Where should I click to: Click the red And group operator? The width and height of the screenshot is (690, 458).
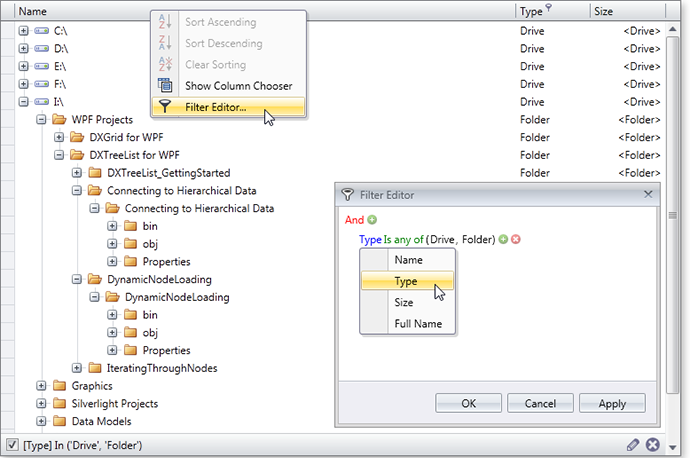pos(354,220)
